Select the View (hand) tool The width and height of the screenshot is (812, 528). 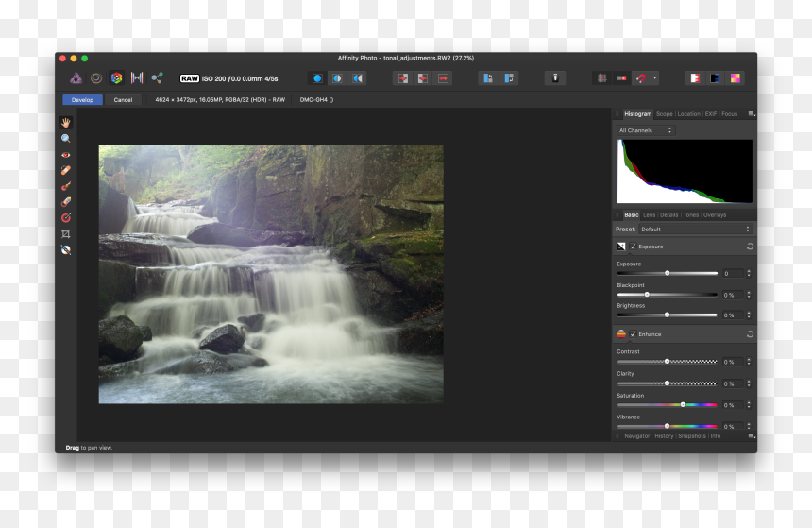(66, 122)
